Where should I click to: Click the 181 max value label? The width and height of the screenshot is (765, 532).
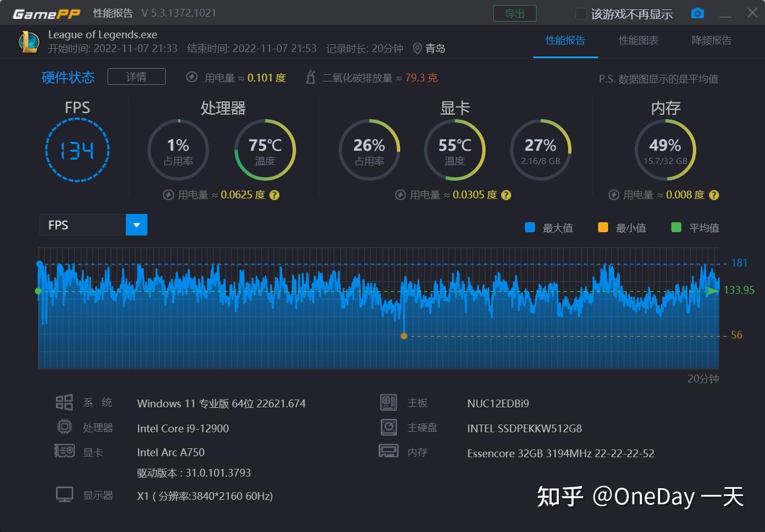coord(739,263)
